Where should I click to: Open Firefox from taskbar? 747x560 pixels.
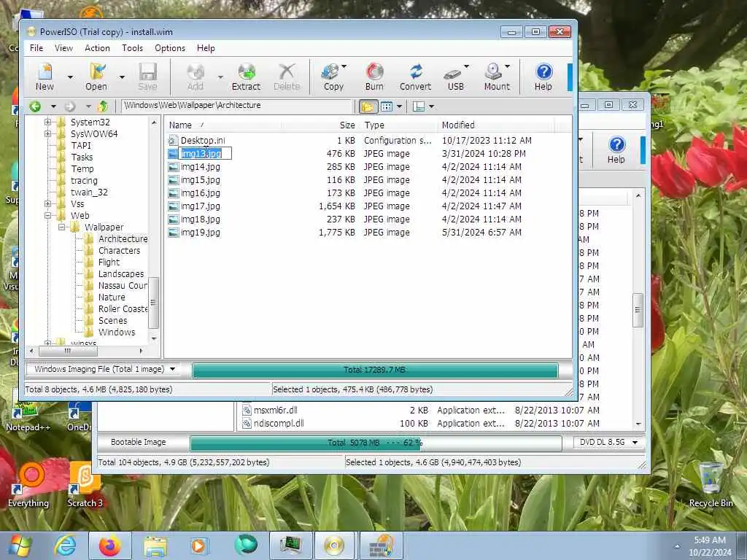[109, 545]
